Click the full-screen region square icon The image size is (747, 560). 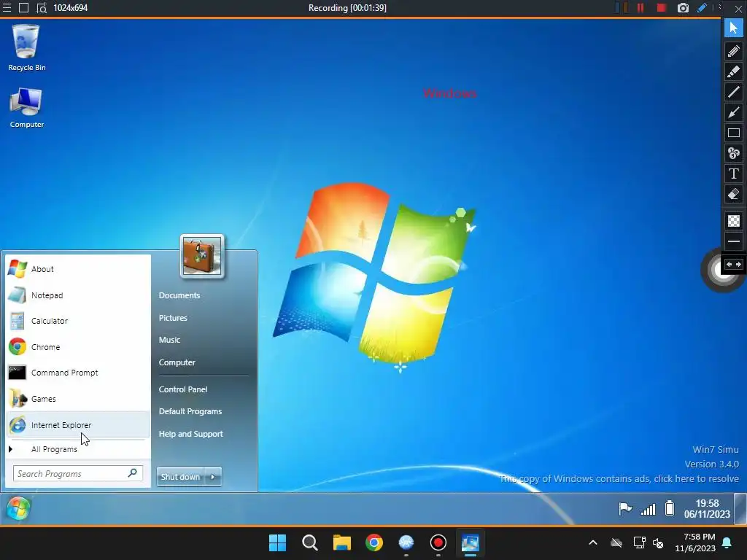click(x=23, y=7)
